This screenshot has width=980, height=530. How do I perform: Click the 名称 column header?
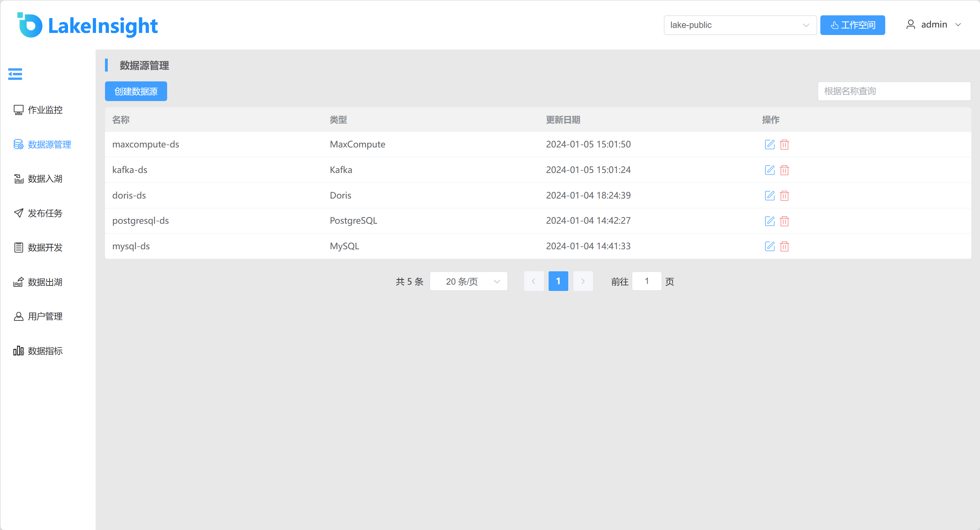pos(121,120)
